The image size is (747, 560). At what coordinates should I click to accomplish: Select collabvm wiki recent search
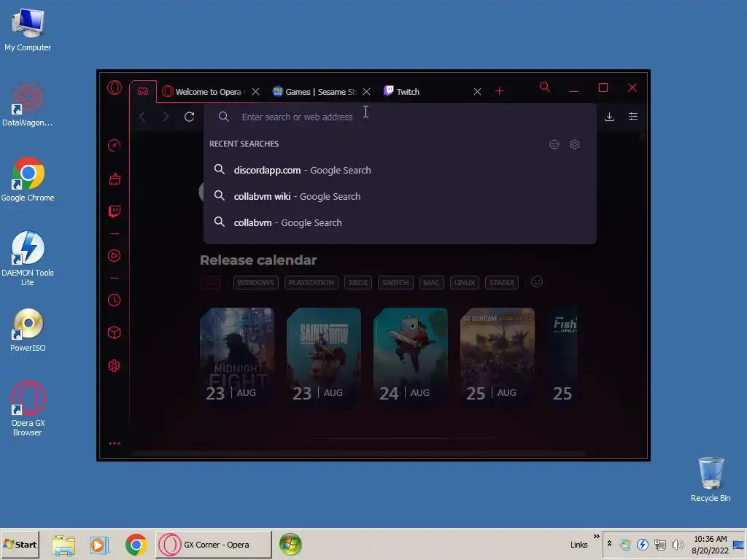400,196
